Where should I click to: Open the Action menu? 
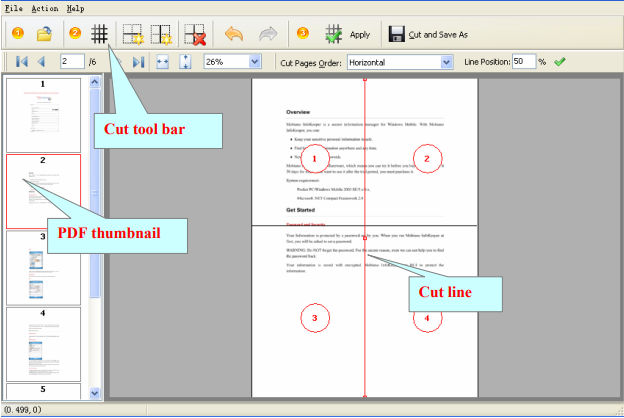tap(45, 8)
